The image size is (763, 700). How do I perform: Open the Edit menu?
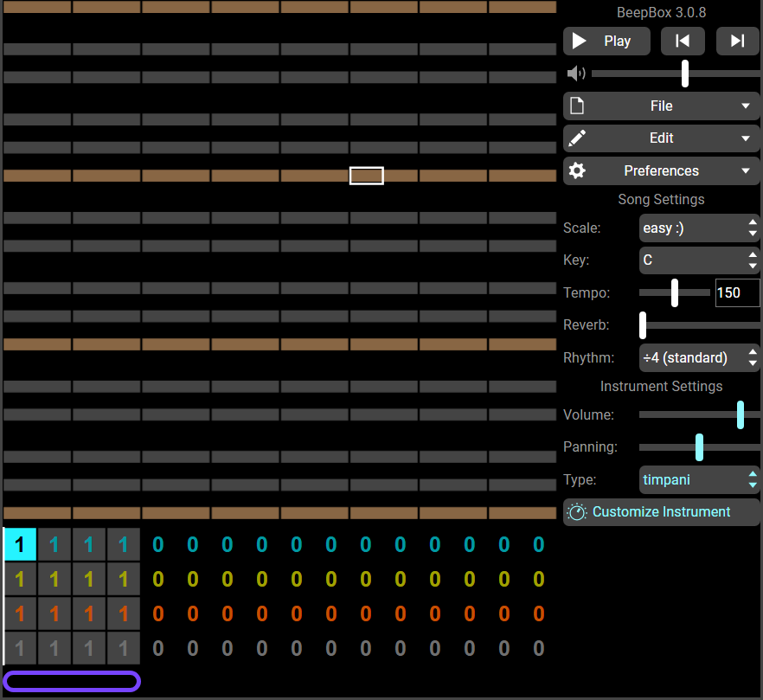pyautogui.click(x=661, y=138)
